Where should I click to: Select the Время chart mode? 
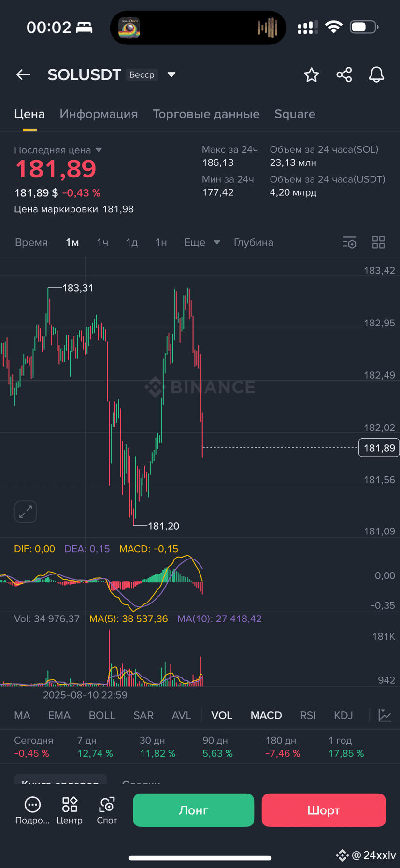click(31, 242)
